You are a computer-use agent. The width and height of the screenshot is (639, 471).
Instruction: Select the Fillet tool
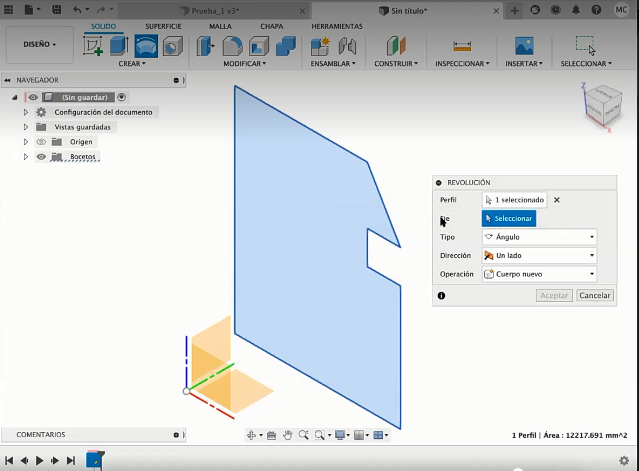click(232, 46)
